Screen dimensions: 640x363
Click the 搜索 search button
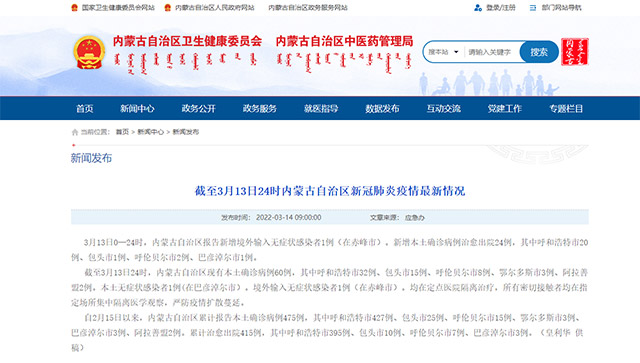[x=539, y=52]
